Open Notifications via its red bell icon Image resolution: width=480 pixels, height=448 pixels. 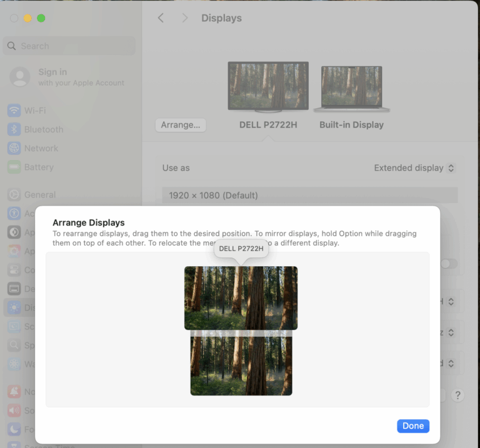(x=14, y=392)
